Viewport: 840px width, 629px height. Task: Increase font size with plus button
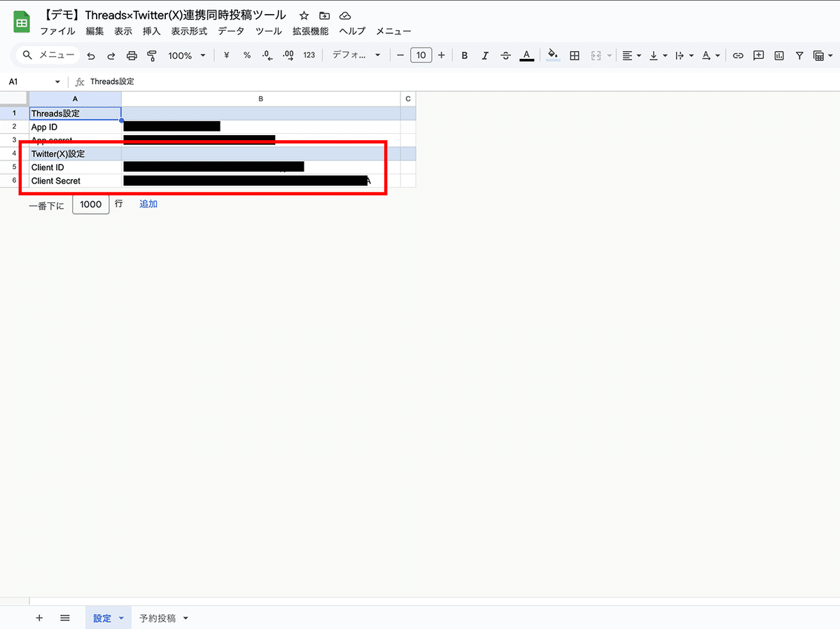coord(441,55)
